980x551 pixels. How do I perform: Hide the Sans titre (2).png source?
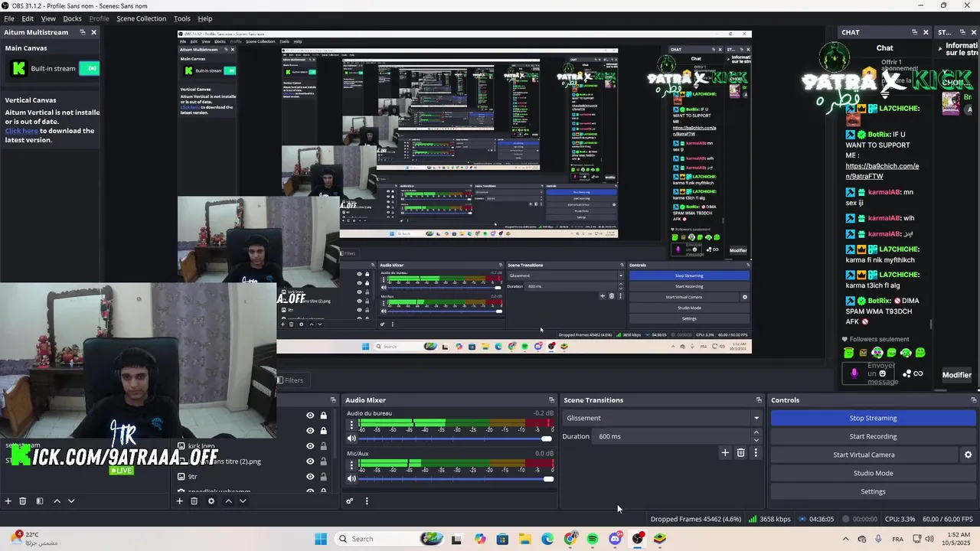coord(310,461)
